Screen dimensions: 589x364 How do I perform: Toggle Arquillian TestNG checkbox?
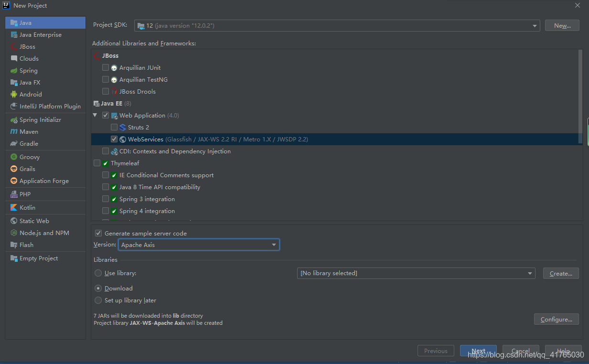point(106,79)
